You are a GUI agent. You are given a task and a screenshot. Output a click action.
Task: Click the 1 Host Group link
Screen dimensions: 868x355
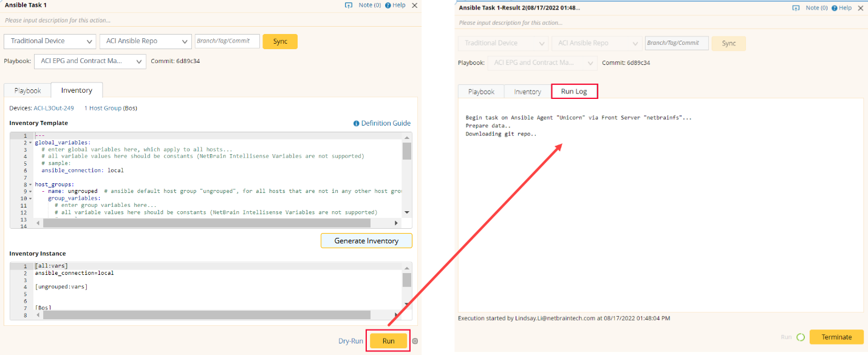coord(103,108)
